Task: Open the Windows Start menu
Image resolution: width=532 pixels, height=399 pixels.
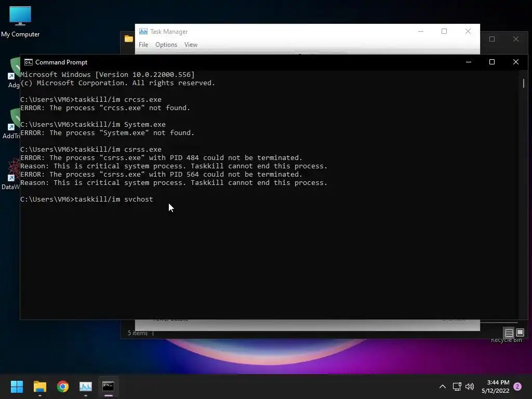Action: (17, 387)
